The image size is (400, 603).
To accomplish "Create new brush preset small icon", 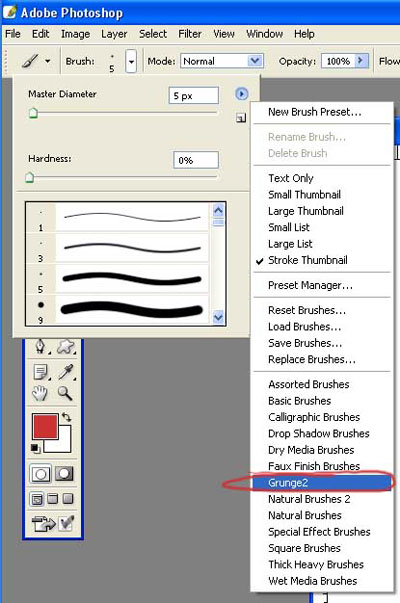I will (241, 118).
